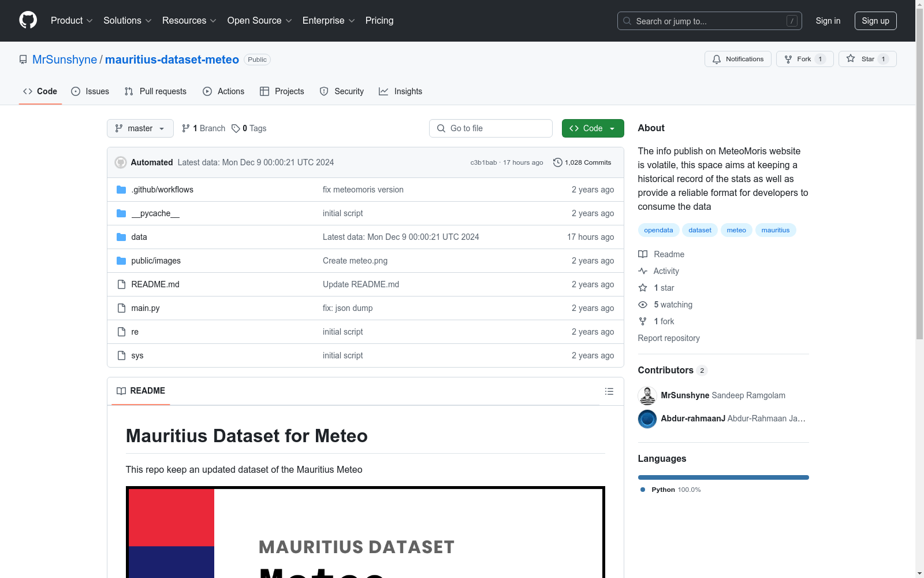Click the repository icon beside MrSunshyne
Image resolution: width=924 pixels, height=578 pixels.
(x=23, y=60)
